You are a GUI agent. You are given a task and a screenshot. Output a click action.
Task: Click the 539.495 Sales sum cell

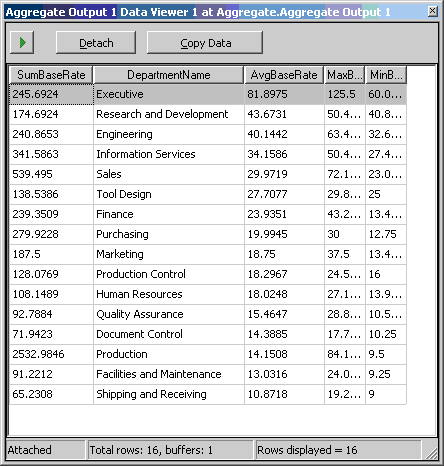(51, 174)
